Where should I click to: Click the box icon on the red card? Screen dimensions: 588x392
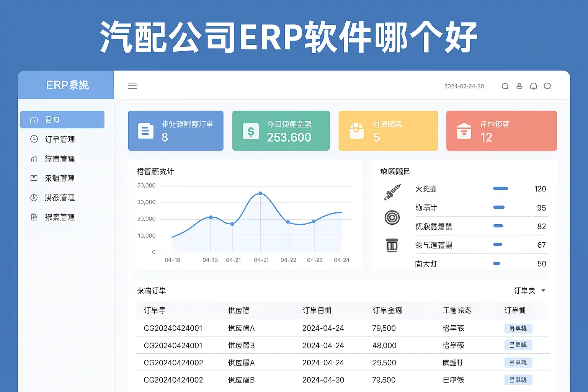click(x=464, y=131)
